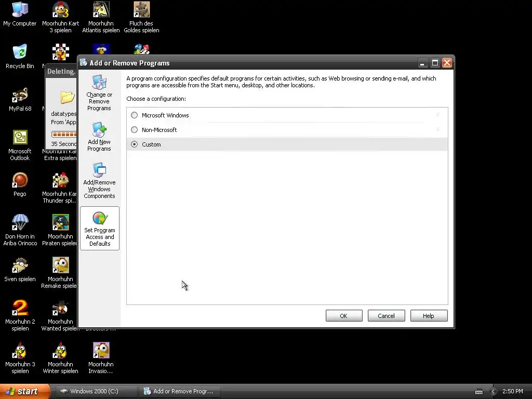Select the Moorhuhn Invasion desktop shortcut
The width and height of the screenshot is (532, 399).
[x=101, y=358]
